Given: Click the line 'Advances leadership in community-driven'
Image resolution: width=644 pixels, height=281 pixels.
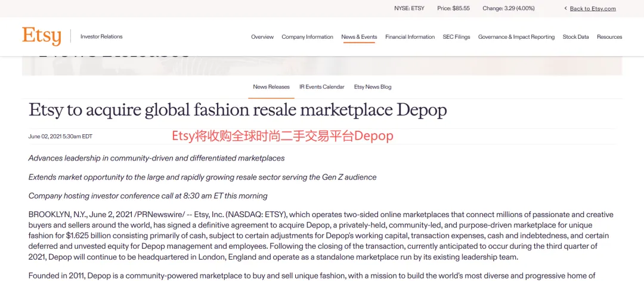Looking at the screenshot, I should [x=156, y=158].
